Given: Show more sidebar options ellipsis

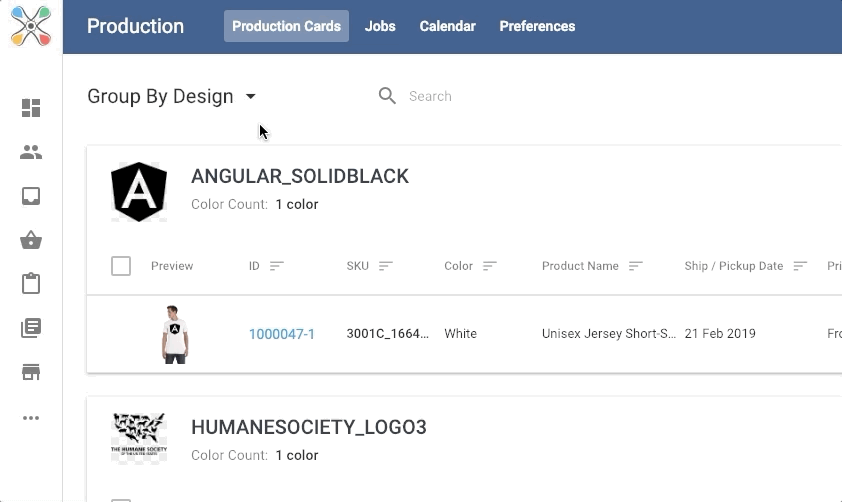Looking at the screenshot, I should 31,418.
